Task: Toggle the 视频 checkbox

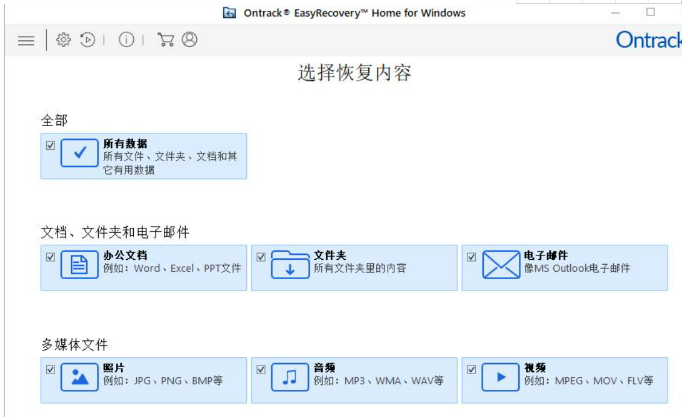Action: (472, 370)
